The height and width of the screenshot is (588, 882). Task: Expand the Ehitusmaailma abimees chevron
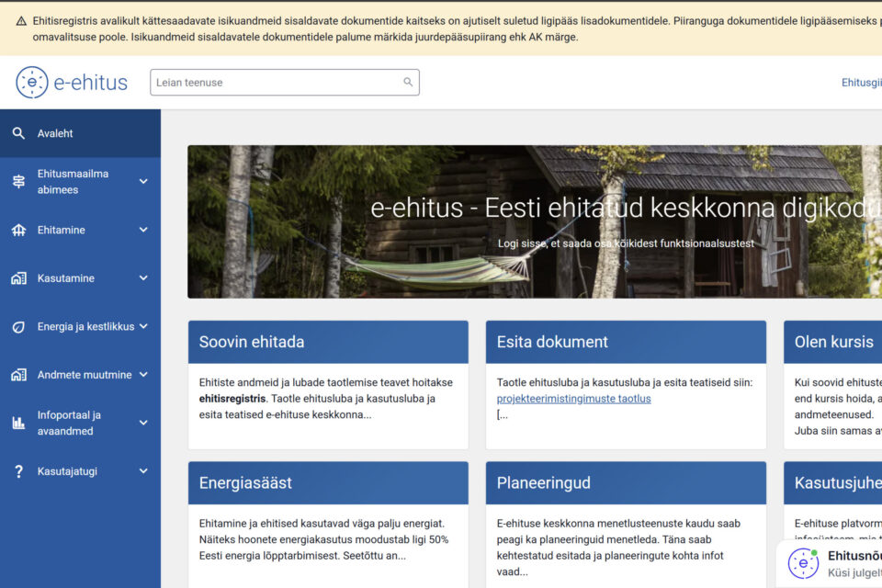point(143,181)
